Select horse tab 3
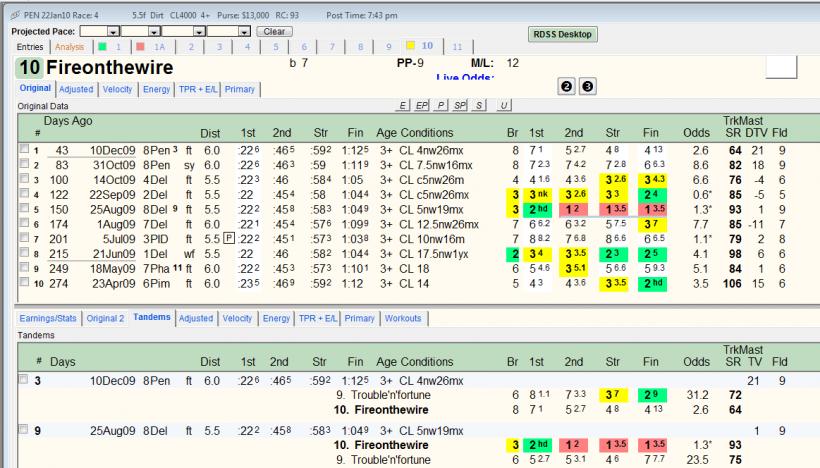Image resolution: width=820 pixels, height=468 pixels. pyautogui.click(x=219, y=47)
